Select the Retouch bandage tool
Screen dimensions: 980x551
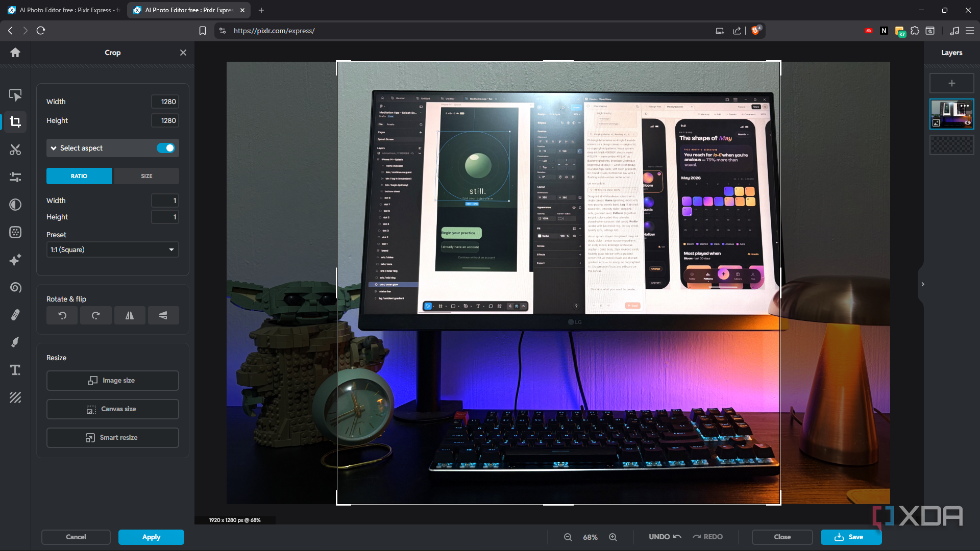(x=15, y=315)
